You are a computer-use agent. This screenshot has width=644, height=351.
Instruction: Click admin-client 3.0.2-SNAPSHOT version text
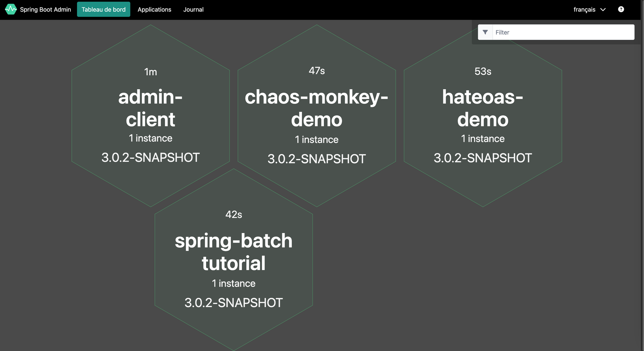[x=150, y=158]
